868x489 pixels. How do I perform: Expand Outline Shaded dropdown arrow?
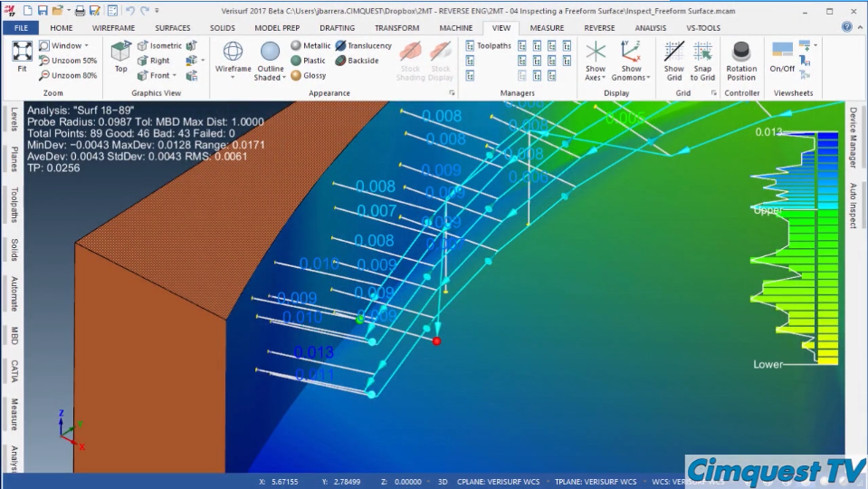pos(284,78)
